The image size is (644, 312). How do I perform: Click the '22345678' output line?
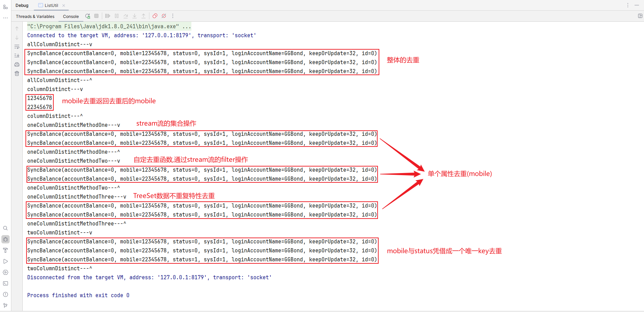pyautogui.click(x=40, y=107)
